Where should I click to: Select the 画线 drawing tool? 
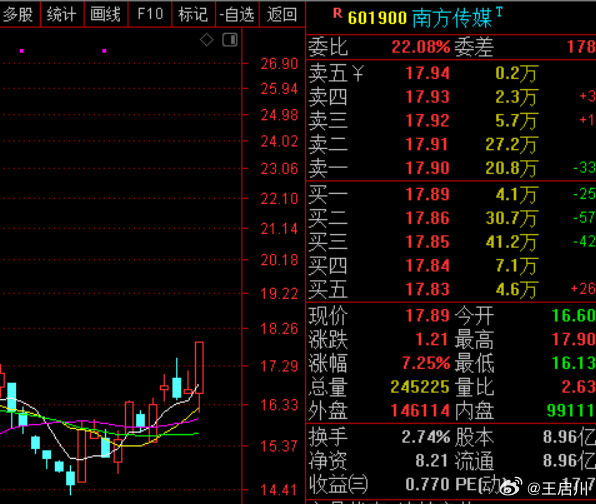[106, 14]
